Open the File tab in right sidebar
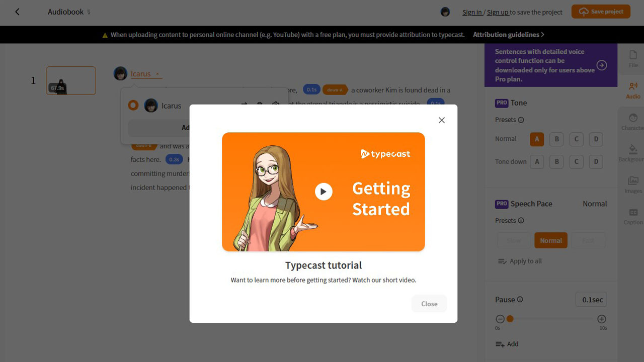The width and height of the screenshot is (644, 362). (x=633, y=59)
